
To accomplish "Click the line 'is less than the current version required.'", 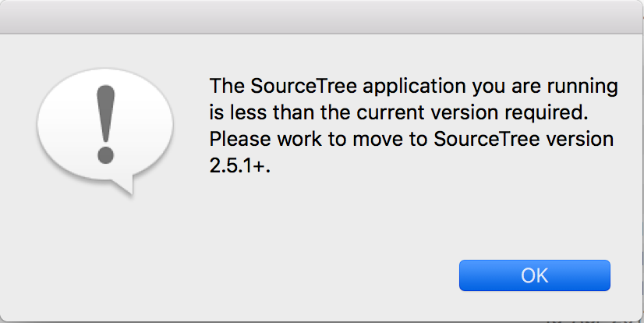I will point(399,113).
